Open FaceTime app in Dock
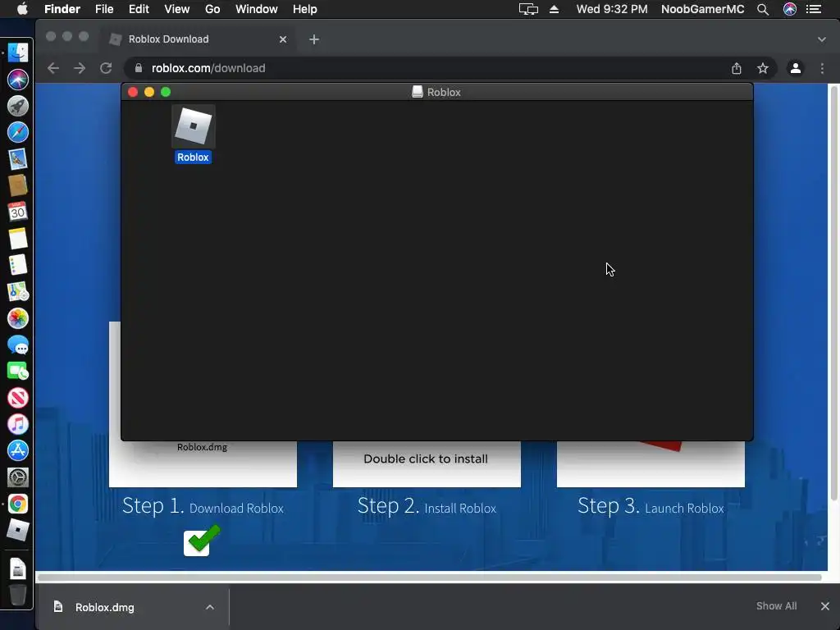 [18, 372]
